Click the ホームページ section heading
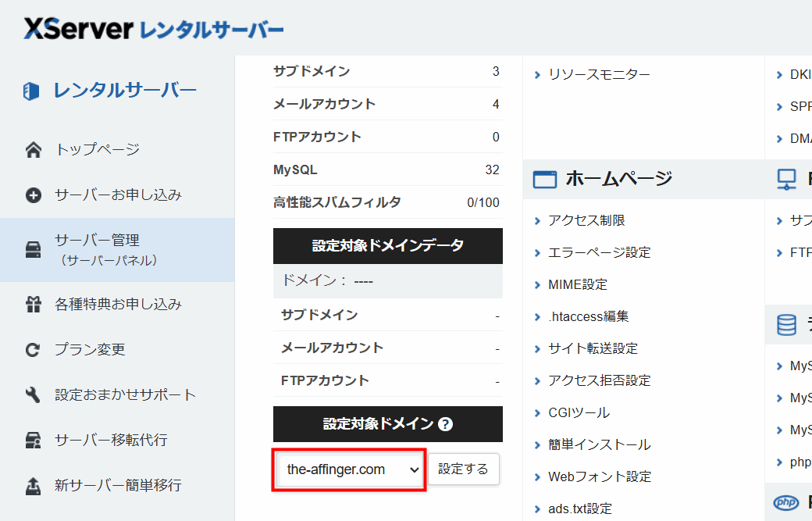The height and width of the screenshot is (521, 812). 619,179
